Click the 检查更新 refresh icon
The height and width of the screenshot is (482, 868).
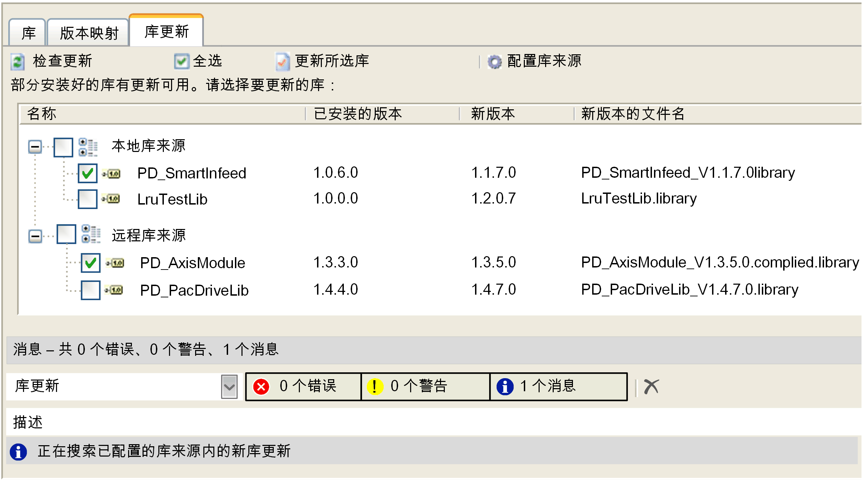17,62
